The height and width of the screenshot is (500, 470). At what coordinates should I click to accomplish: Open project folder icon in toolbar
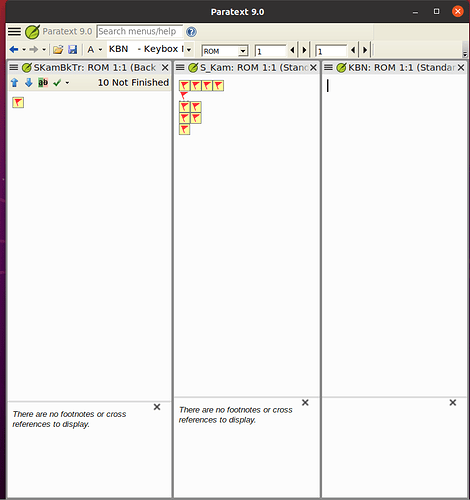(58, 50)
